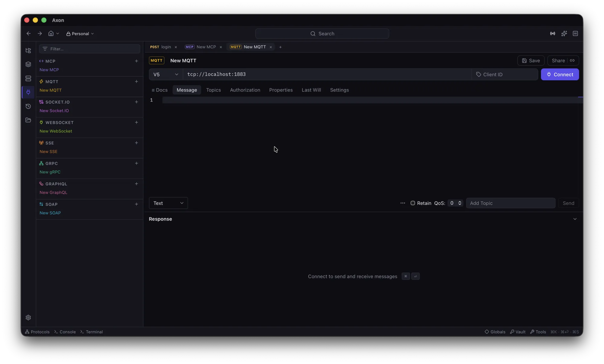Open the history sidebar icon
The height and width of the screenshot is (364, 604).
[28, 106]
